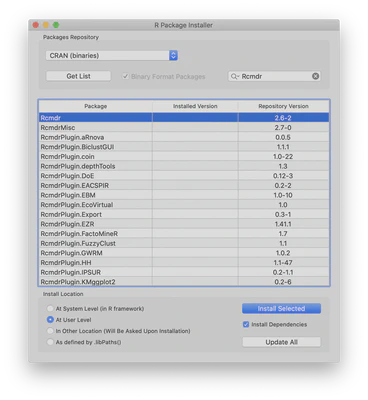The width and height of the screenshot is (368, 400).
Task: Select RcmdrPlugin.FactoMineR package
Action: pos(184,234)
